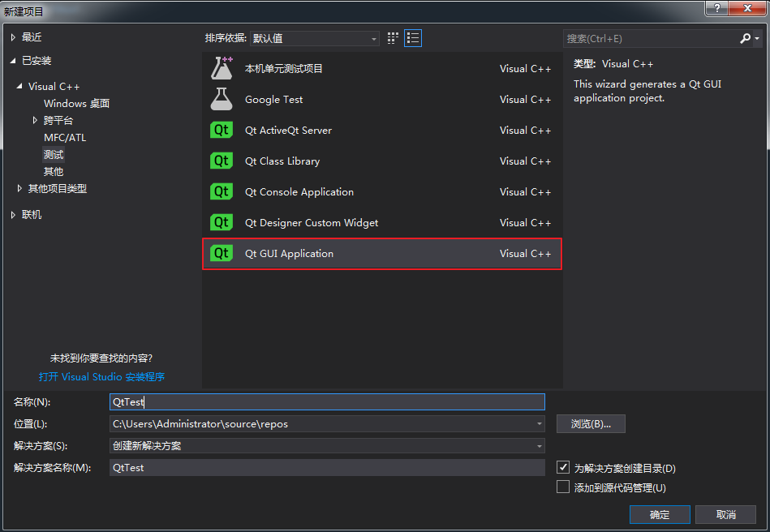Click the list view toggle icon

tap(412, 38)
